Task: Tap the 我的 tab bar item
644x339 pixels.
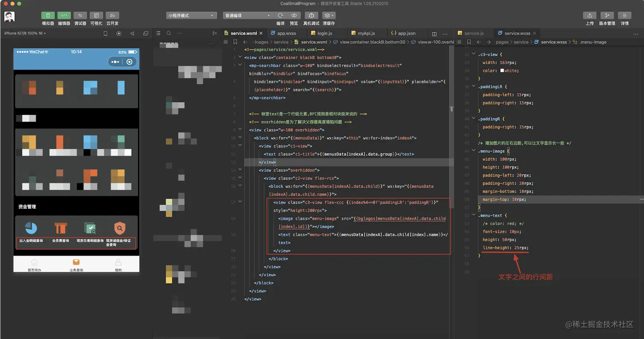Action: click(118, 265)
